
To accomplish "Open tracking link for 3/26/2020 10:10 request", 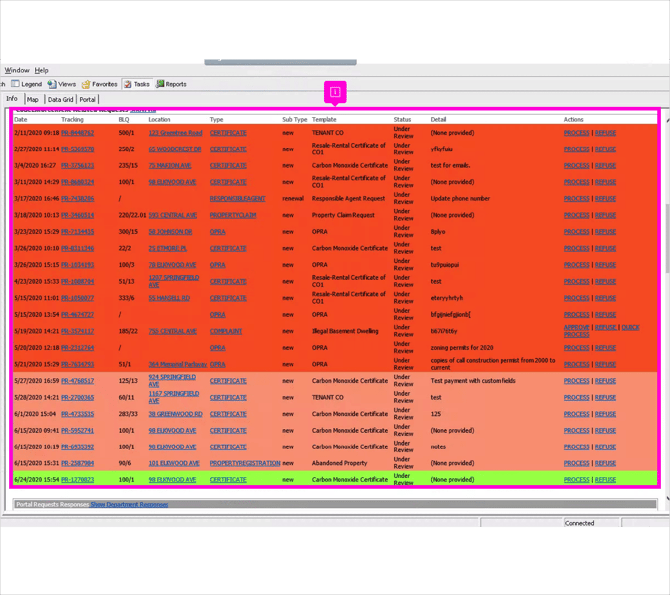I will click(x=77, y=248).
